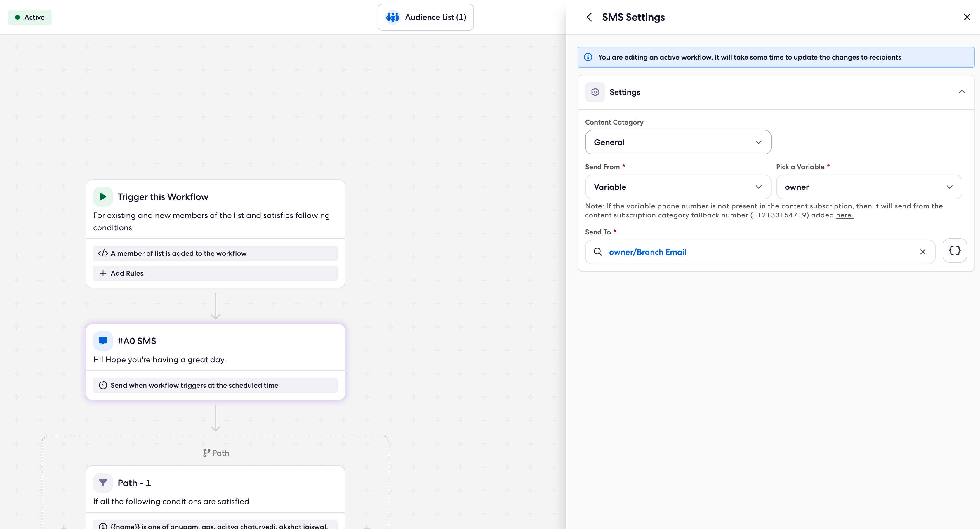Click the Audience List (1) button
Viewport: 980px width, 529px height.
coord(435,17)
